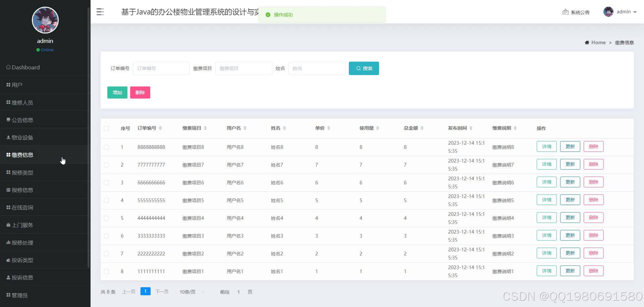Open the admin avatar profile picture
The width and height of the screenshot is (644, 307).
[x=608, y=11]
